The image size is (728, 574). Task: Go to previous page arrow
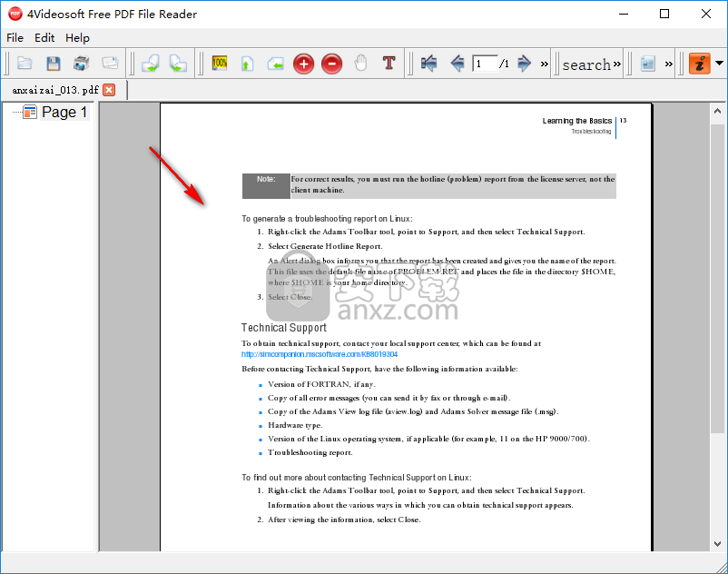tap(457, 64)
